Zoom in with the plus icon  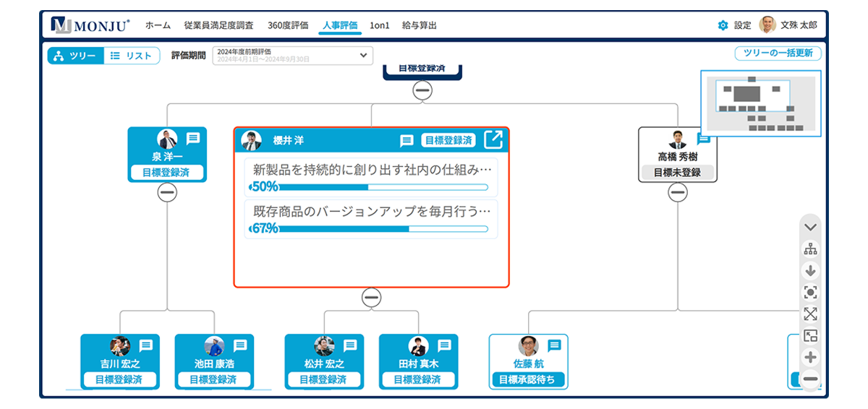[810, 357]
